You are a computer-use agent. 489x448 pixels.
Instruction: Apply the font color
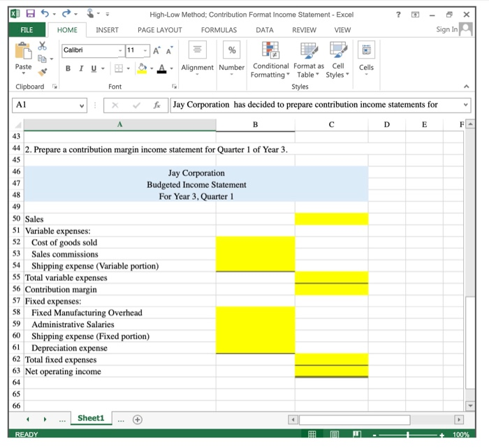(161, 68)
